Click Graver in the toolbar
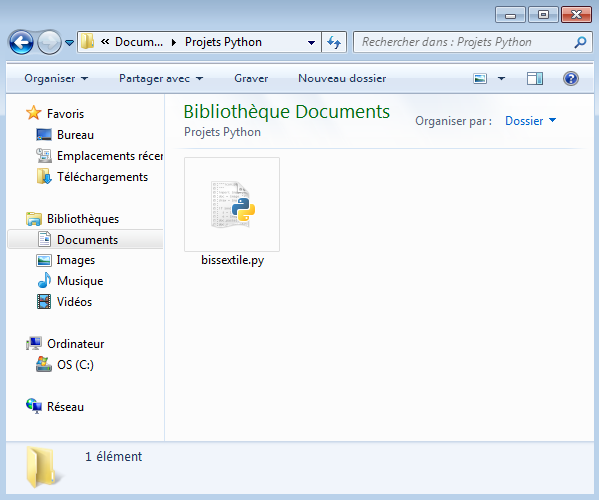The image size is (599, 500). 251,78
